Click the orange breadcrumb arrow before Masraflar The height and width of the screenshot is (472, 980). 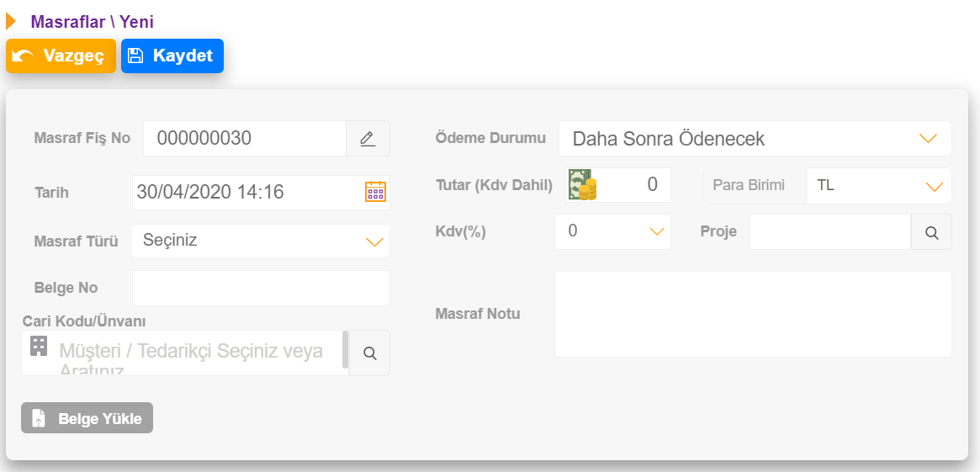11,21
